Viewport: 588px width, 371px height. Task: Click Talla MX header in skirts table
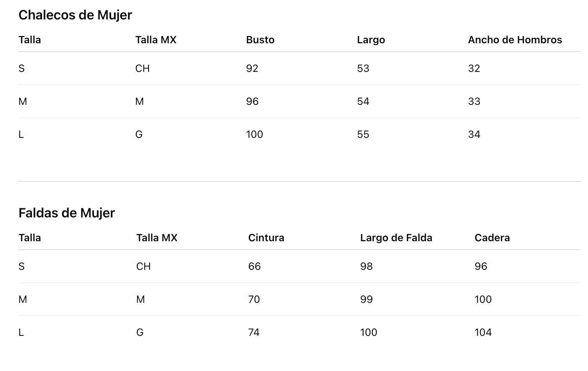click(157, 238)
